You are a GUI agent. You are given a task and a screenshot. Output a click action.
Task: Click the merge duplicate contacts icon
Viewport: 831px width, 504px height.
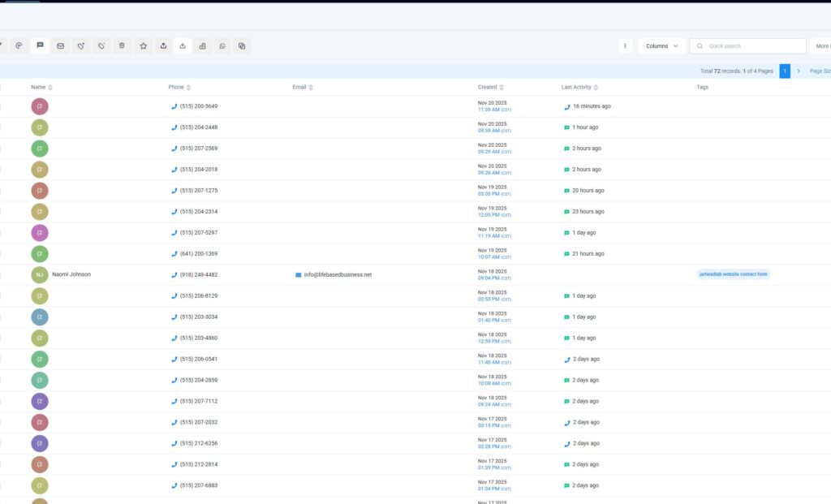[242, 46]
